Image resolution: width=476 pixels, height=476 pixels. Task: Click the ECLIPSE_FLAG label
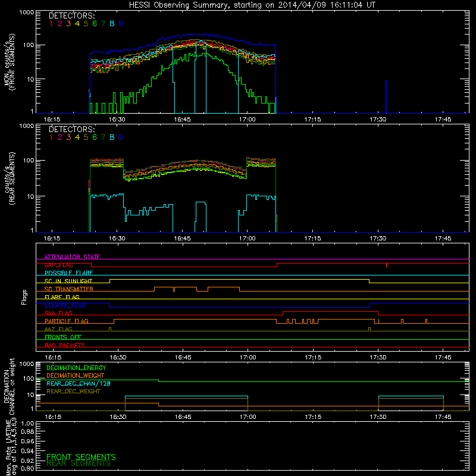point(65,305)
